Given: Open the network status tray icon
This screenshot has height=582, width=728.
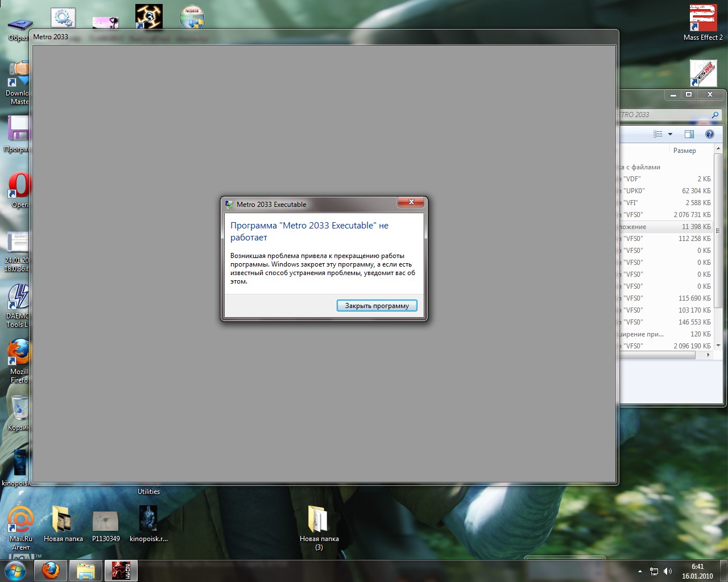Looking at the screenshot, I should [654, 571].
